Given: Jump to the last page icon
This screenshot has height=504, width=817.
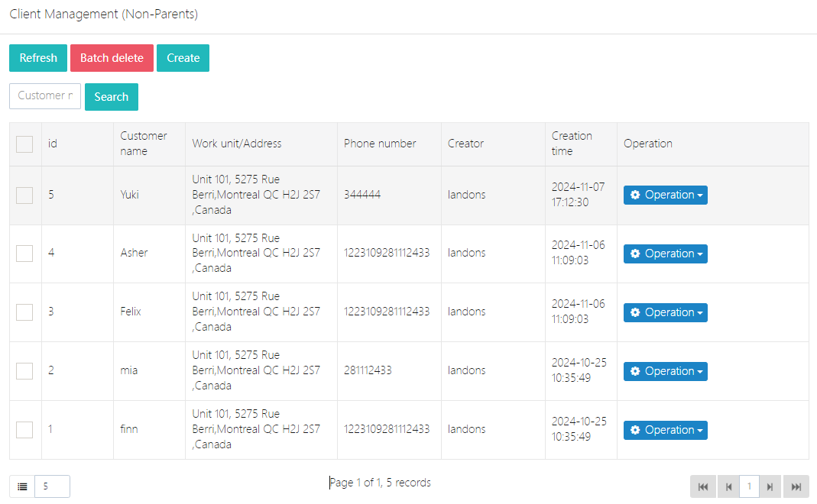Looking at the screenshot, I should pos(796,486).
